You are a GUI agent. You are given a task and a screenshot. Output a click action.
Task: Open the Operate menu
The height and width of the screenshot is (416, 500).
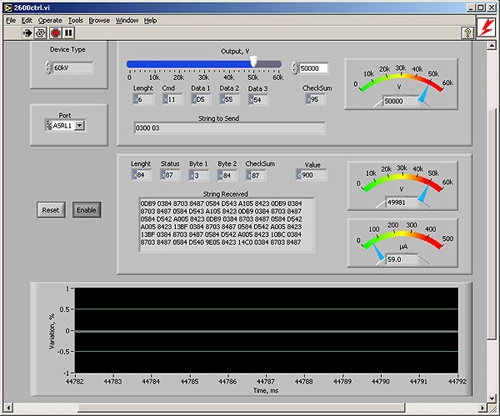click(x=50, y=21)
